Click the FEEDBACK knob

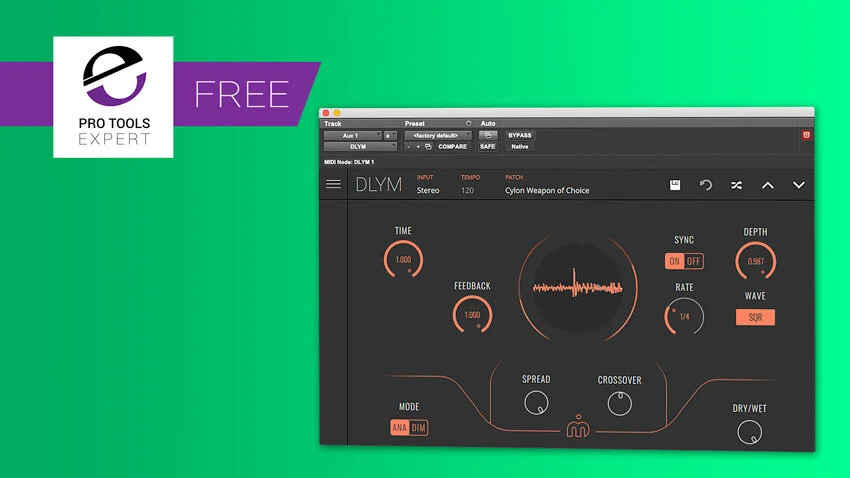tap(472, 315)
